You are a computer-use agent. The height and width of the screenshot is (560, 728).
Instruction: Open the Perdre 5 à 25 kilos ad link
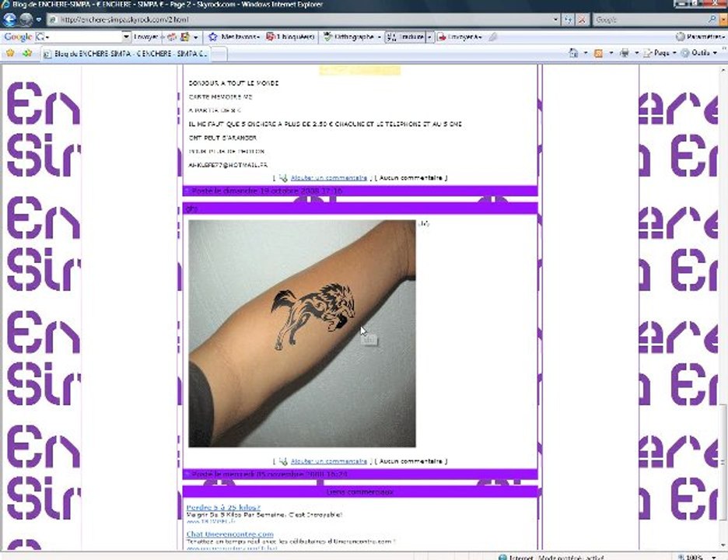(223, 508)
